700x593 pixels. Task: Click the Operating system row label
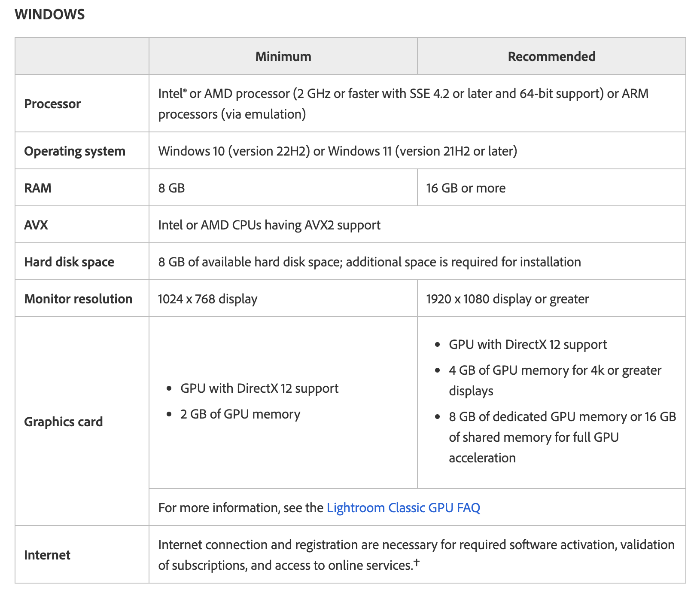coord(75,151)
